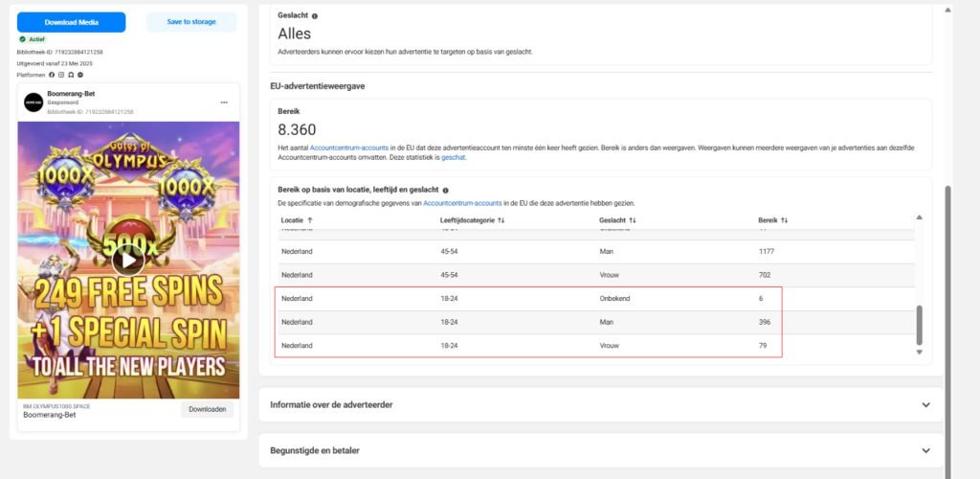This screenshot has height=479, width=980.
Task: Click the Audience Network platform icon
Action: (71, 75)
